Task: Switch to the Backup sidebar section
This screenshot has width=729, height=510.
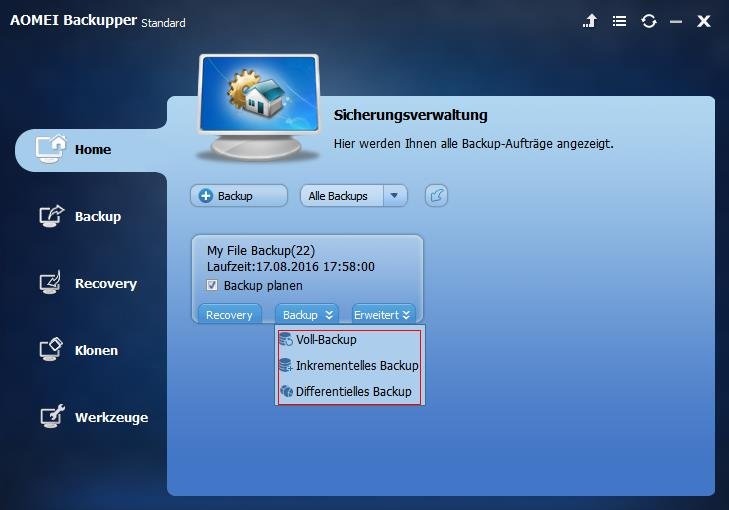Action: [80, 217]
